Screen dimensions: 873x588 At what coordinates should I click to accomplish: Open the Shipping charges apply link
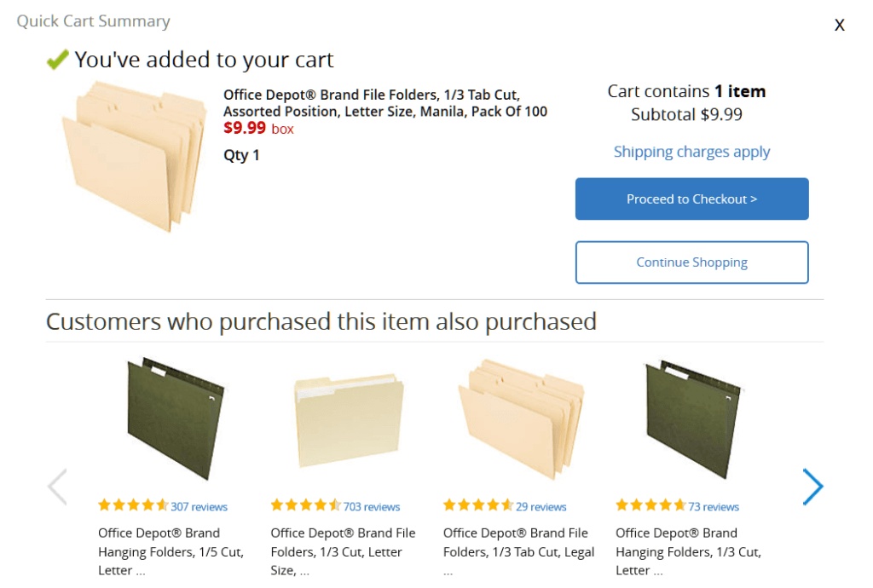pyautogui.click(x=691, y=151)
